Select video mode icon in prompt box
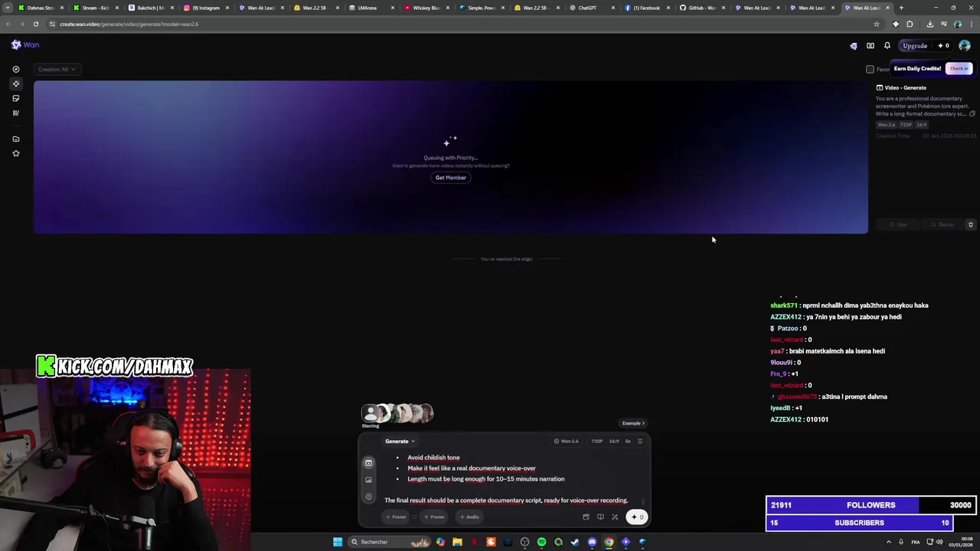The width and height of the screenshot is (980, 551). pyautogui.click(x=368, y=463)
